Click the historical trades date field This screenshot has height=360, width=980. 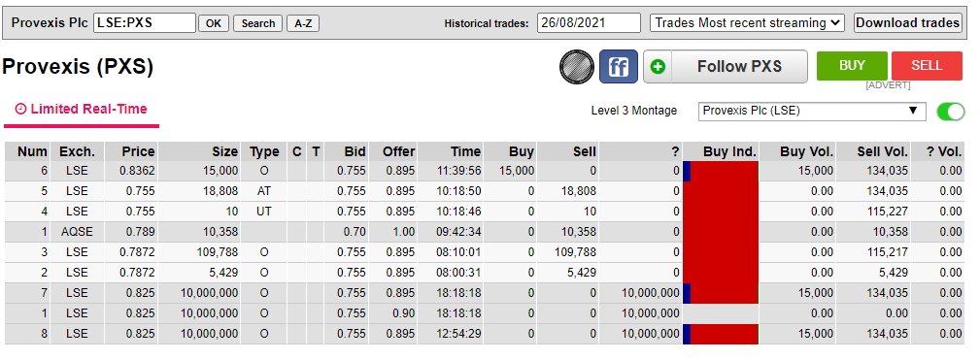pos(589,23)
